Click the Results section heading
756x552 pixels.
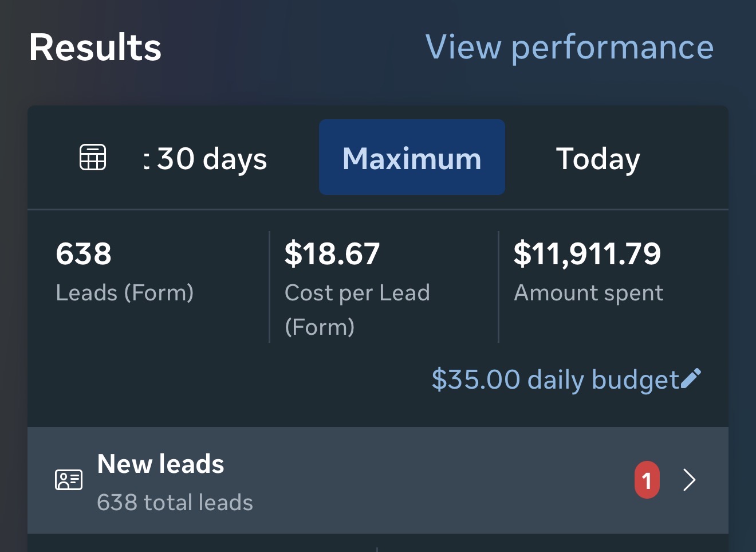point(95,47)
